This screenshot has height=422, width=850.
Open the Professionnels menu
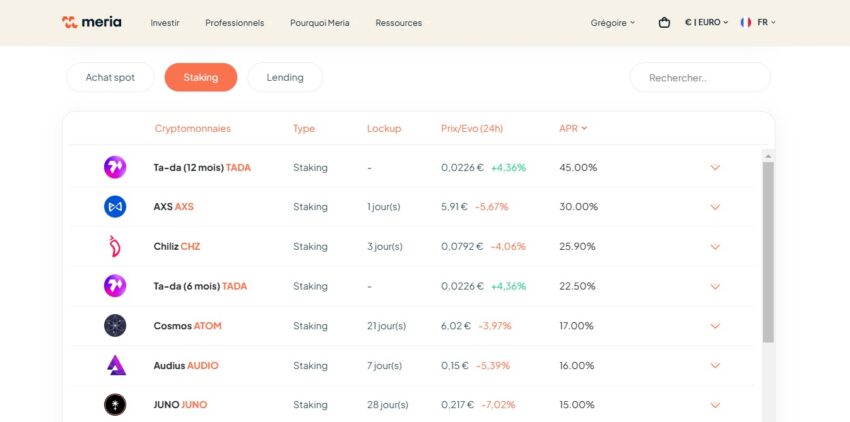[x=235, y=23]
